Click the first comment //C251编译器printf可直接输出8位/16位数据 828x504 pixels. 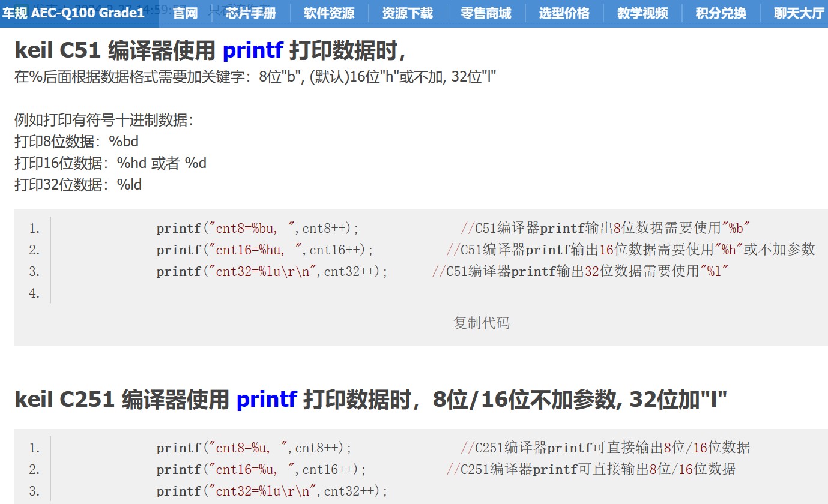(605, 448)
